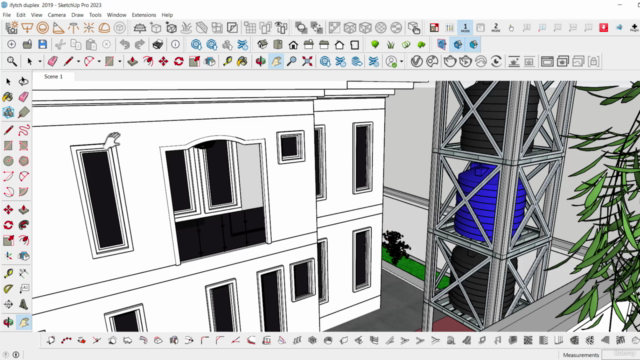Image resolution: width=640 pixels, height=360 pixels.
Task: Switch to the Scene 1 tab
Action: click(x=53, y=76)
